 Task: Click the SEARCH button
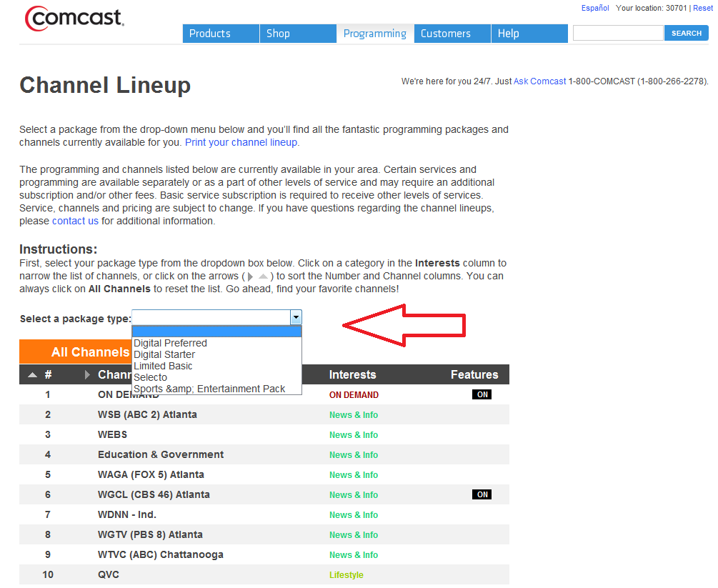click(687, 33)
